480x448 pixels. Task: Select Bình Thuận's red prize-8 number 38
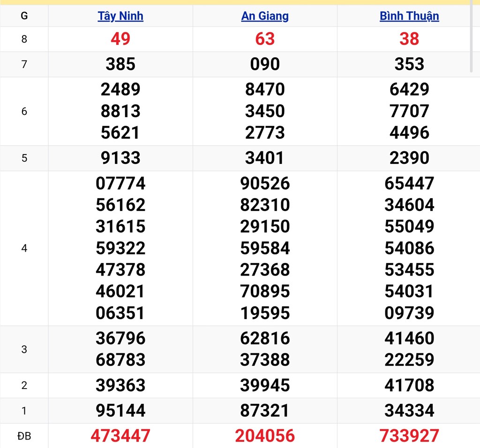409,39
